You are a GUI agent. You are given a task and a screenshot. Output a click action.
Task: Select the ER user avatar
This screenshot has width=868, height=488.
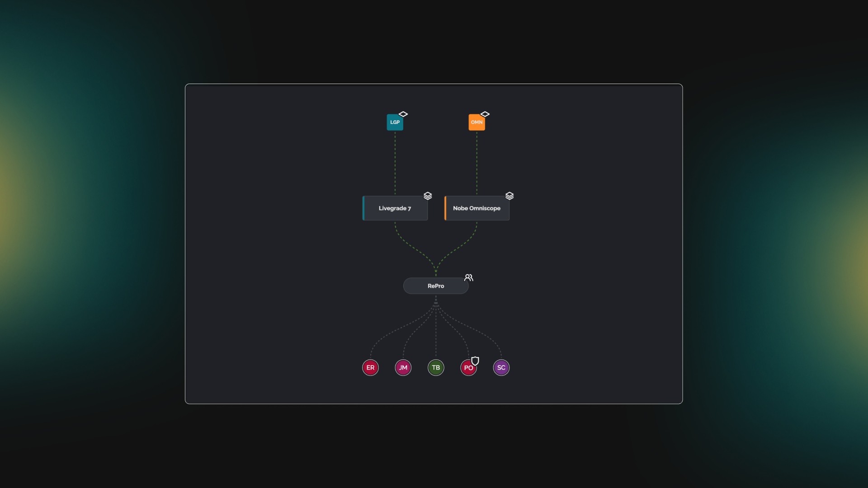click(x=370, y=368)
